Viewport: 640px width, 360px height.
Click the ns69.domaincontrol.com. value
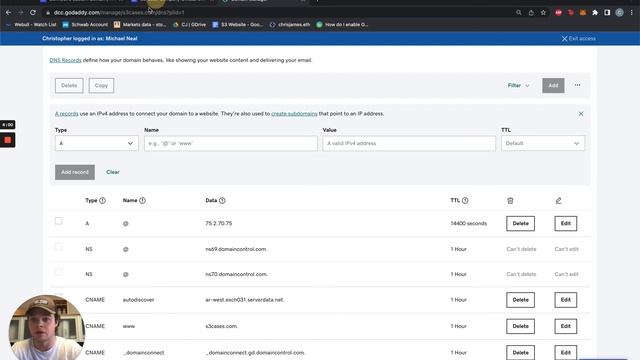236,249
